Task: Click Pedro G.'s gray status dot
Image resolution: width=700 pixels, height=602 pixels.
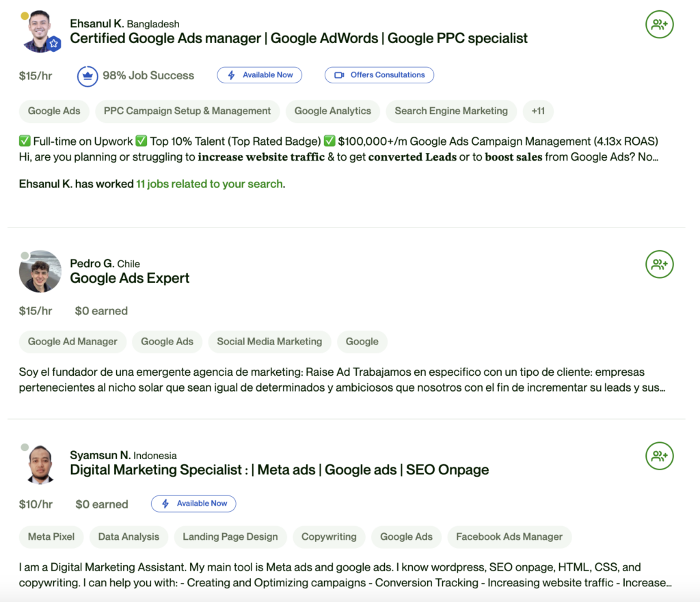Action: pos(25,256)
